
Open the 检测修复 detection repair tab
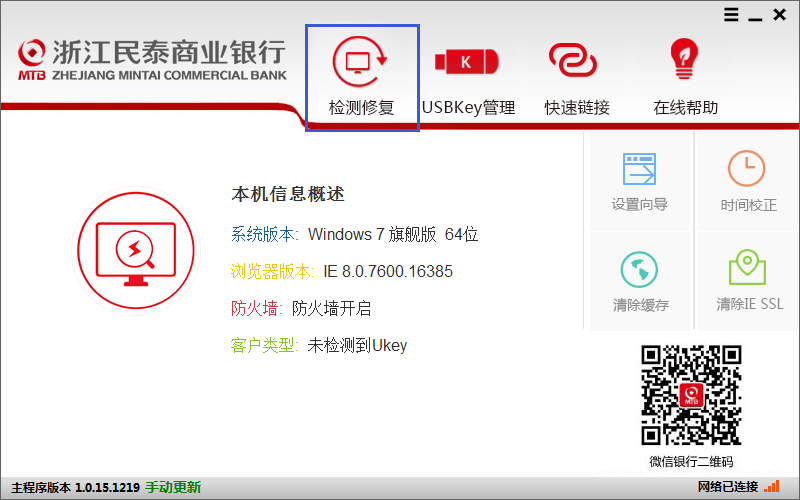(362, 78)
